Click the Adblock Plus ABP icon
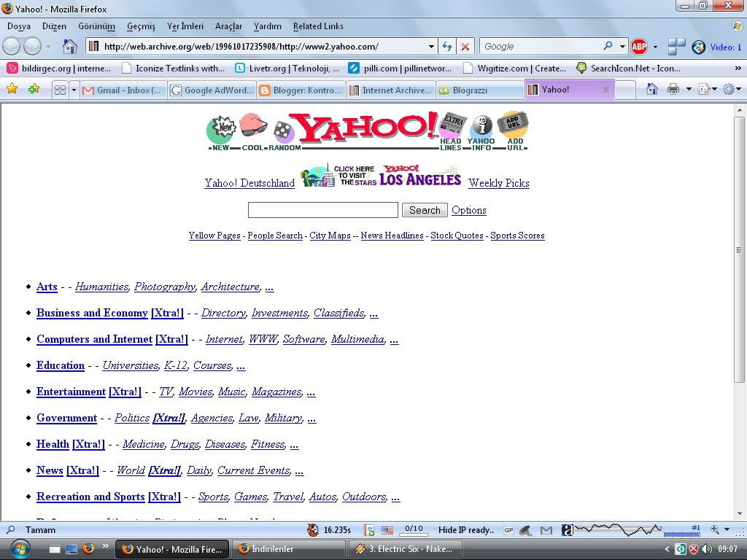This screenshot has width=747, height=560. click(639, 47)
